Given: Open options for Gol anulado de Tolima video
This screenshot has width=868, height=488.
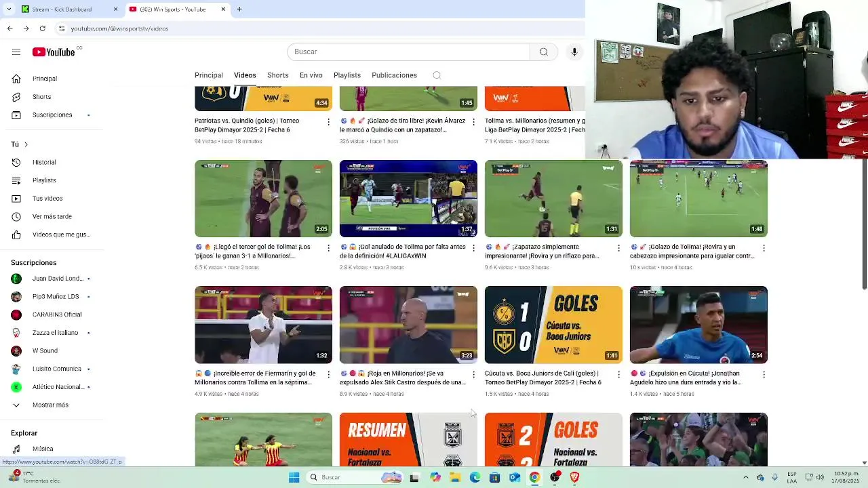Looking at the screenshot, I should coord(473,248).
